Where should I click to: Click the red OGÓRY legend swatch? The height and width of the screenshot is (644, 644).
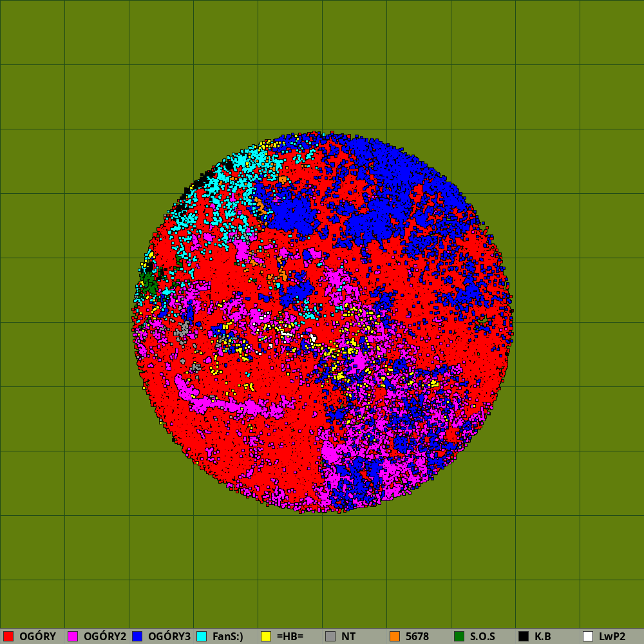8,636
